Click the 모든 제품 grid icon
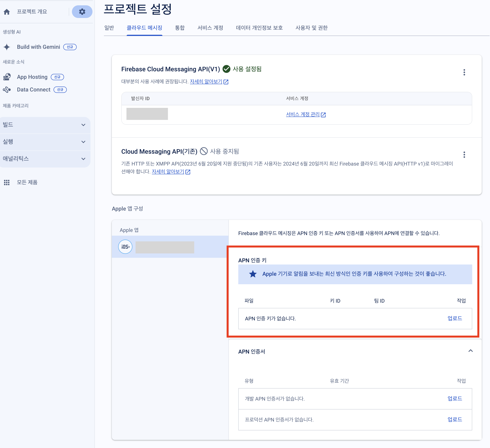This screenshot has height=448, width=490. [7, 183]
